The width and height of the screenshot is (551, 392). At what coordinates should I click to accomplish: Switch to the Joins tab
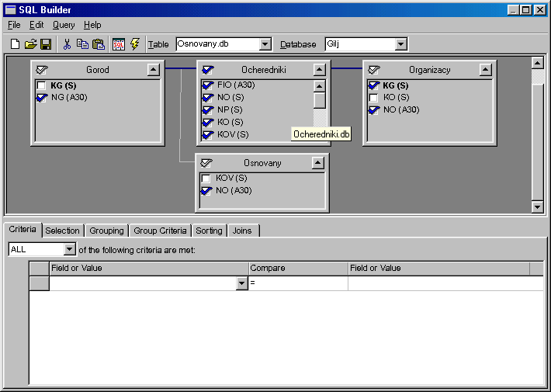click(242, 231)
